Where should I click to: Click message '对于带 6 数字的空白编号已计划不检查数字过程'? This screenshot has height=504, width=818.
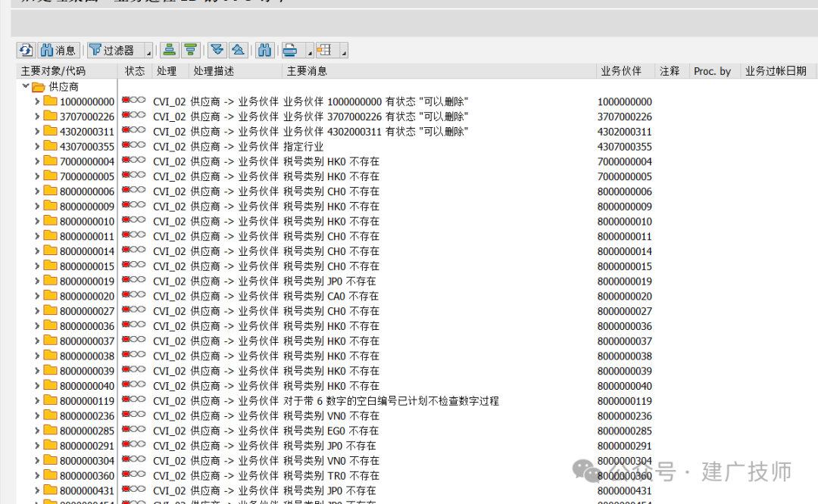tap(392, 401)
